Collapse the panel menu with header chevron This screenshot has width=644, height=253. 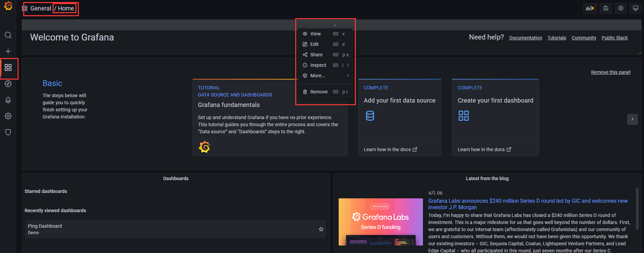(x=335, y=25)
